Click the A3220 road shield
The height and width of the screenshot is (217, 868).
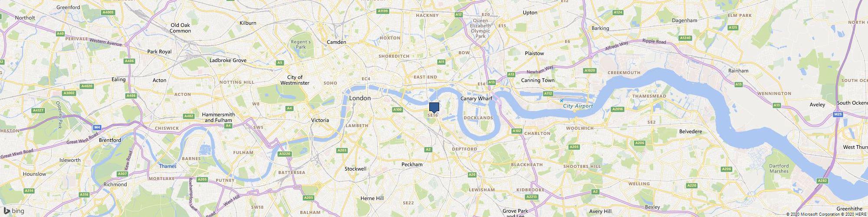click(x=285, y=154)
